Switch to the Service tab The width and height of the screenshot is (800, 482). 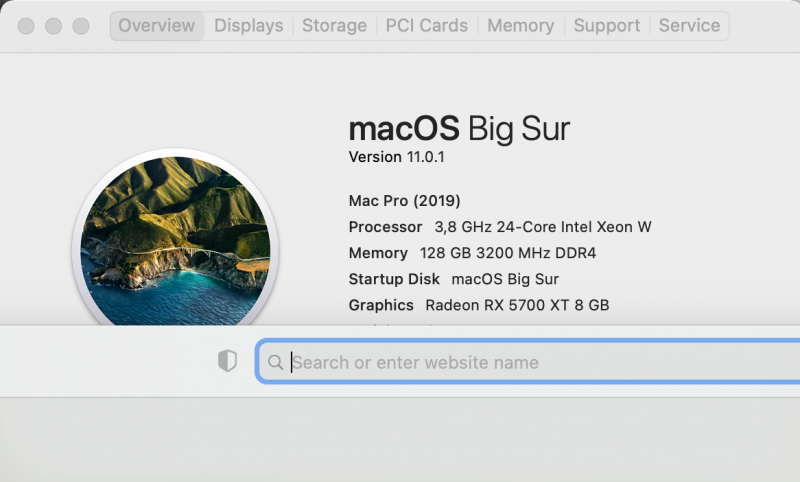tap(689, 26)
